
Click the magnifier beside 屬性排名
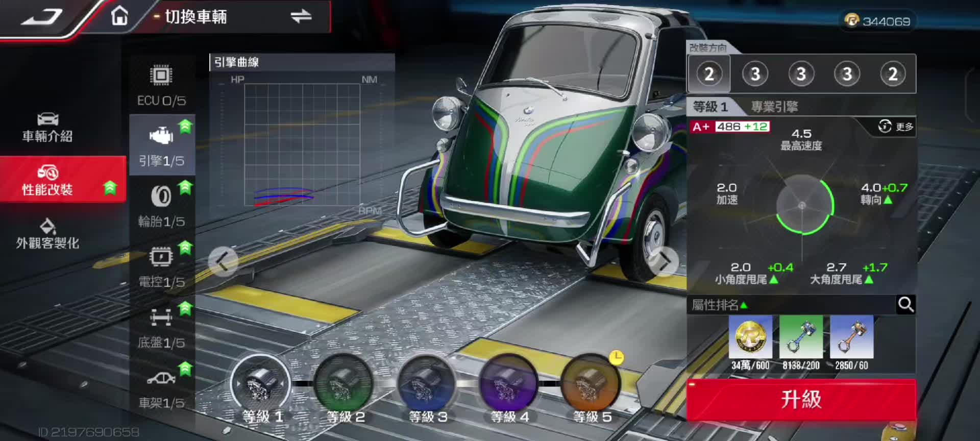pyautogui.click(x=905, y=305)
